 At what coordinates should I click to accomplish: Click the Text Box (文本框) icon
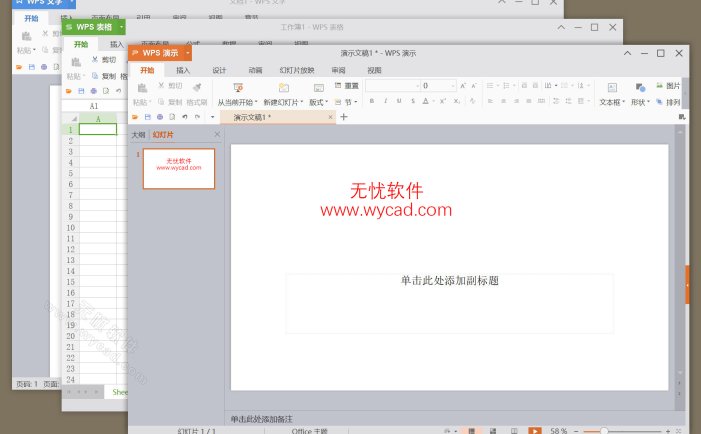[612, 88]
